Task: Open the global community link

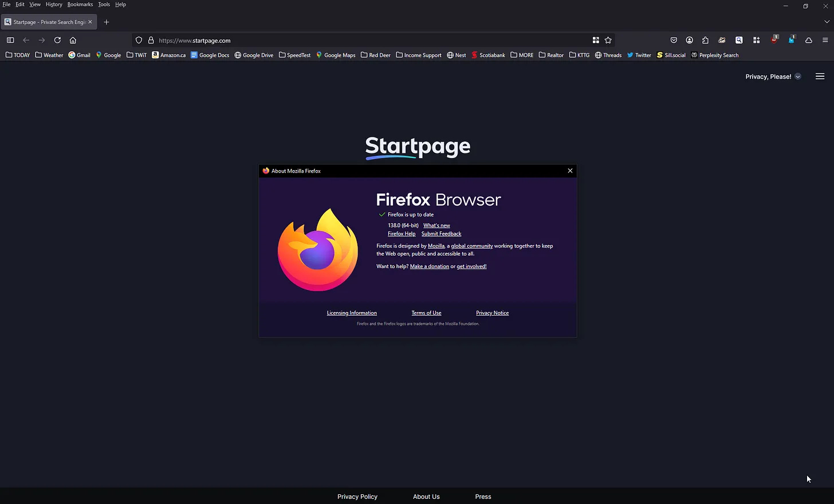Action: click(x=472, y=246)
